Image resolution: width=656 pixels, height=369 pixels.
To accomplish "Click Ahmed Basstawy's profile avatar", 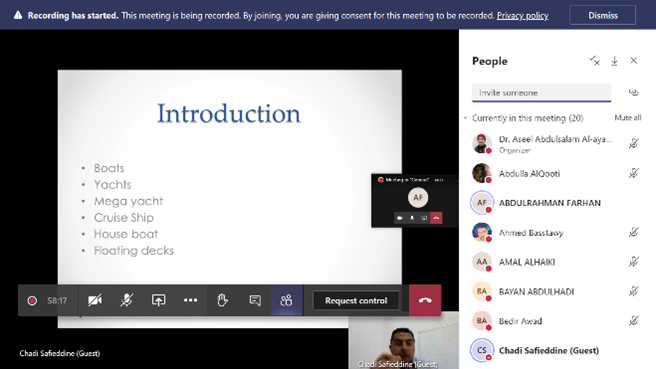I will (482, 232).
